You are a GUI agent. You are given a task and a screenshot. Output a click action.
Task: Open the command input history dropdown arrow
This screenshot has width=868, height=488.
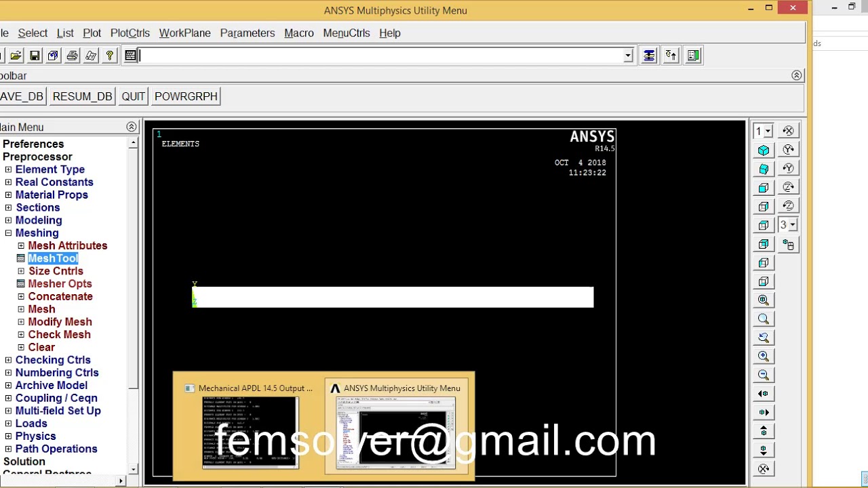pyautogui.click(x=628, y=56)
